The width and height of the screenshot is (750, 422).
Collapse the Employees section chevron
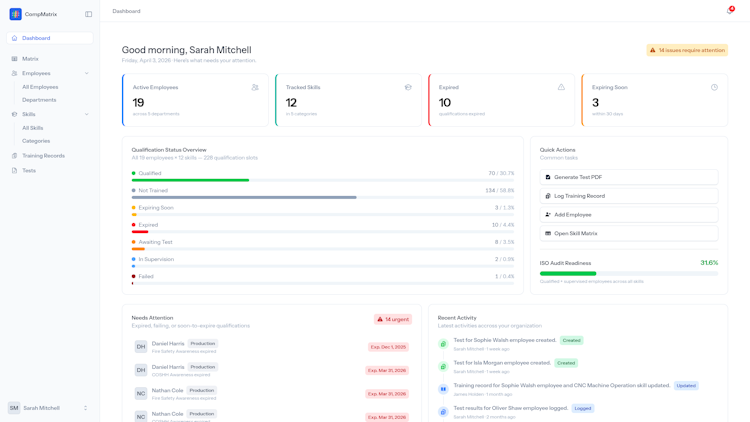coord(87,73)
